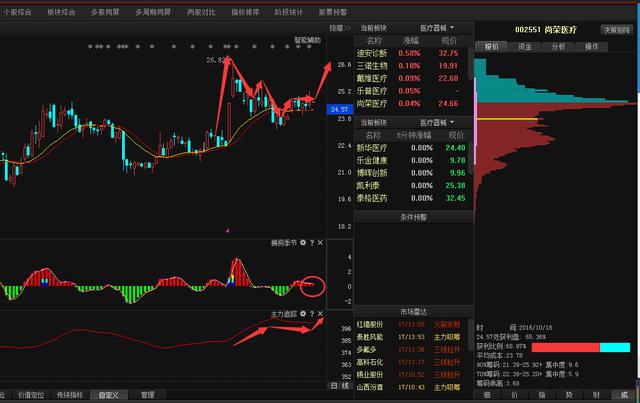Close the 捕捞季节 indicator panel
The width and height of the screenshot is (640, 403).
click(320, 243)
